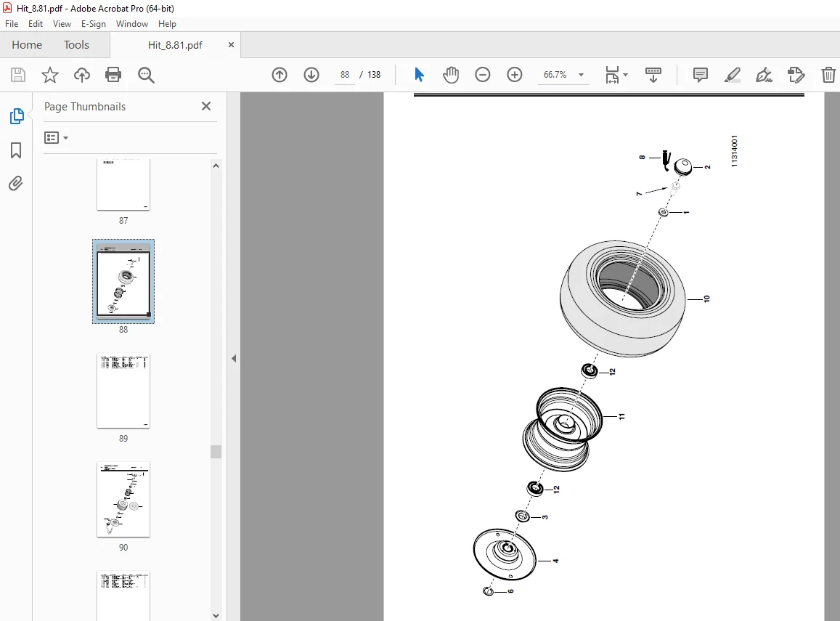Screen dimensions: 840x621
Task: Click thumbnail scrollbar down arrow
Action: click(216, 616)
